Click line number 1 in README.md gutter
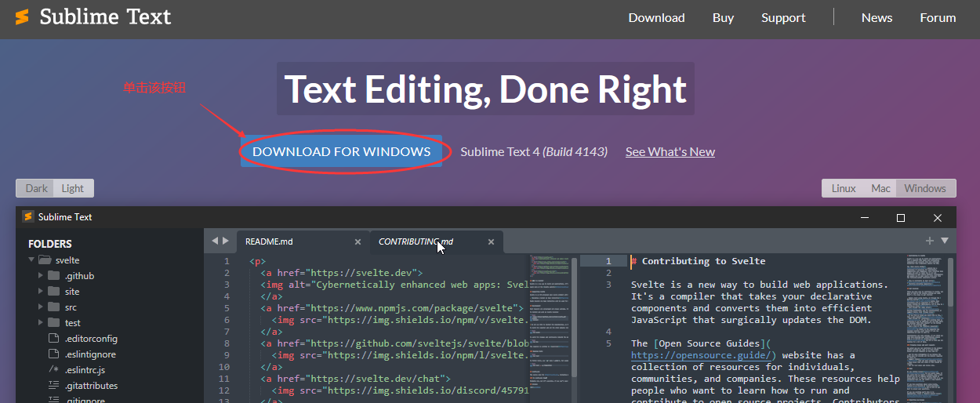 (227, 261)
